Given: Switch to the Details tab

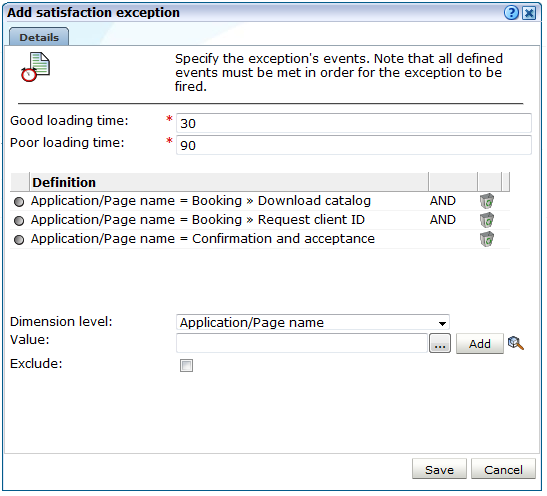Looking at the screenshot, I should [39, 37].
